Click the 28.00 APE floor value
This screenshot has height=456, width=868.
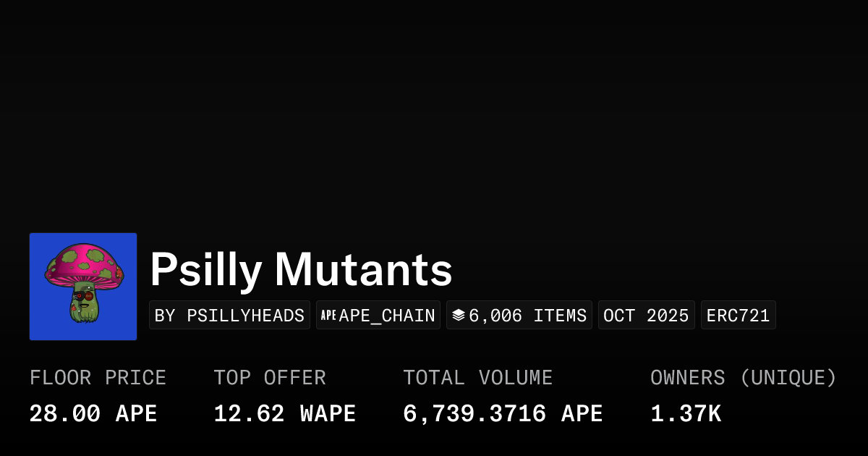(93, 414)
